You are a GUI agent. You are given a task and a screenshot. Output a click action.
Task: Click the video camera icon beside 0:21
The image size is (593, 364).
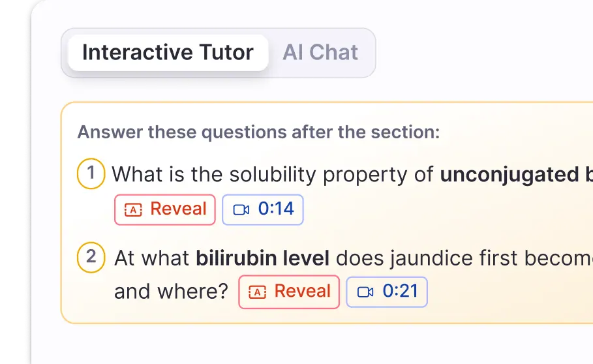tap(365, 292)
